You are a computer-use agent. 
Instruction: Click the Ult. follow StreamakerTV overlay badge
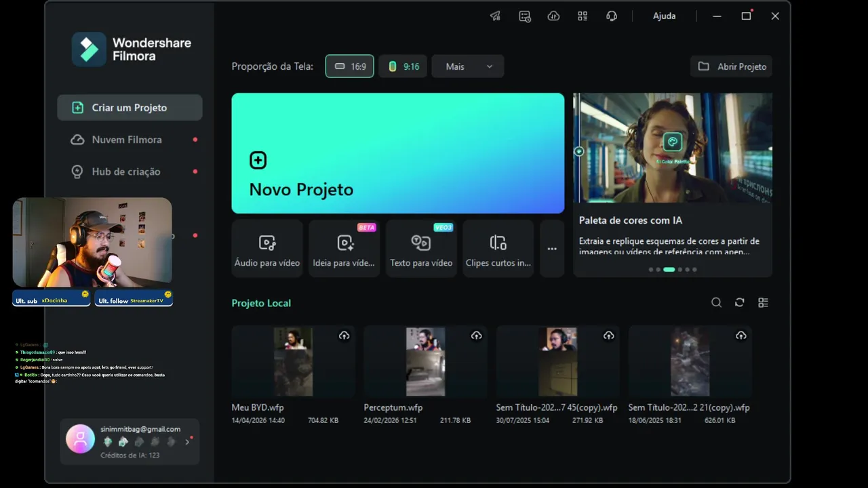pyautogui.click(x=134, y=298)
